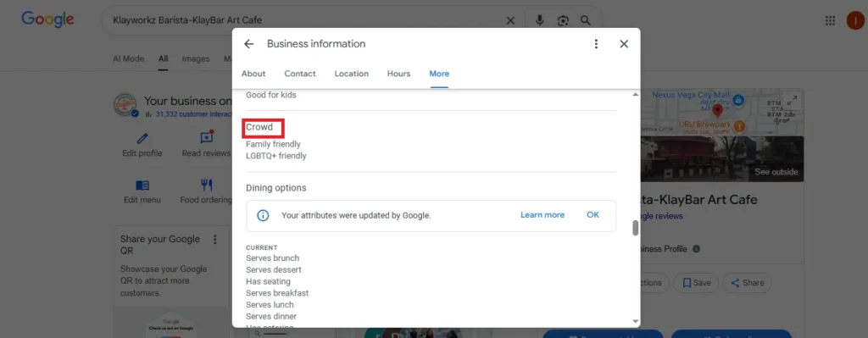Click See outside on the photo
The height and width of the screenshot is (338, 868).
pyautogui.click(x=776, y=172)
